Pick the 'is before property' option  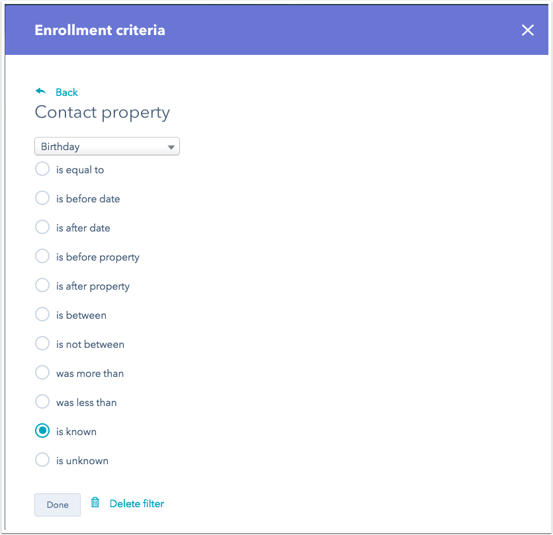click(42, 256)
